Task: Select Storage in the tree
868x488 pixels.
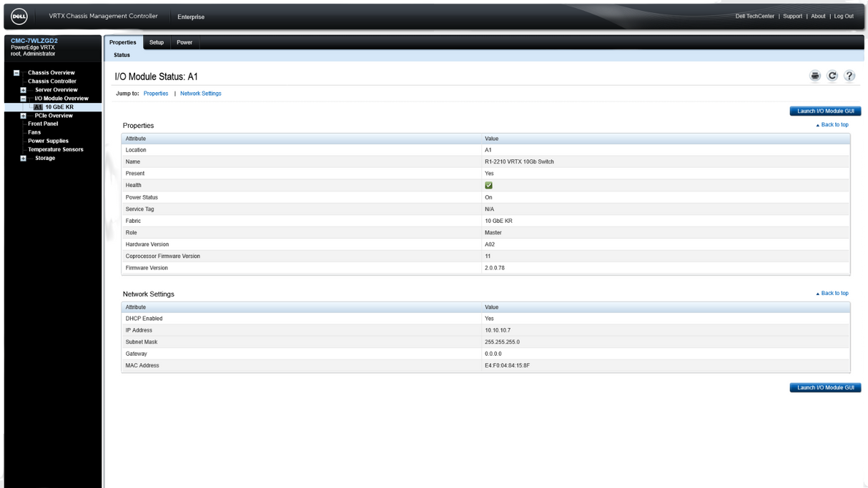Action: coord(45,158)
